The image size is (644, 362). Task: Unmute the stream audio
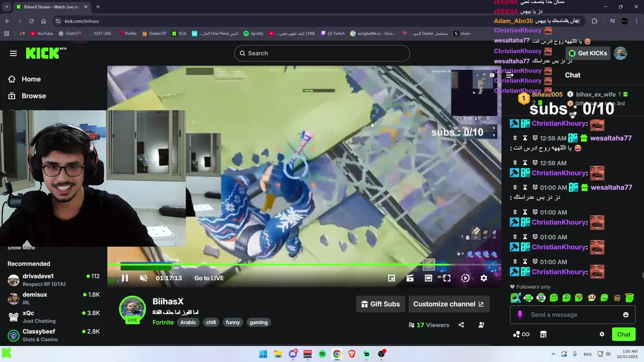pyautogui.click(x=143, y=278)
